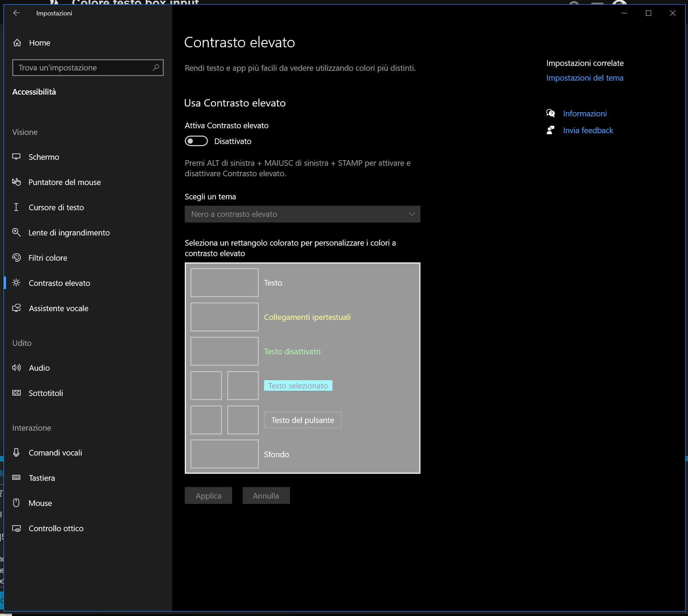Image resolution: width=688 pixels, height=616 pixels.
Task: Open Schermo via monitor icon
Action: click(x=16, y=157)
